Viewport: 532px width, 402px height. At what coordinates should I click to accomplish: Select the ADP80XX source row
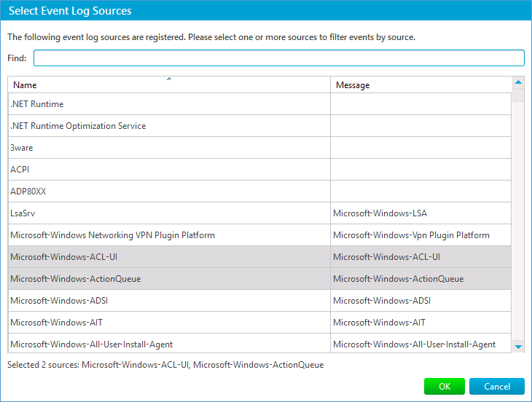169,192
